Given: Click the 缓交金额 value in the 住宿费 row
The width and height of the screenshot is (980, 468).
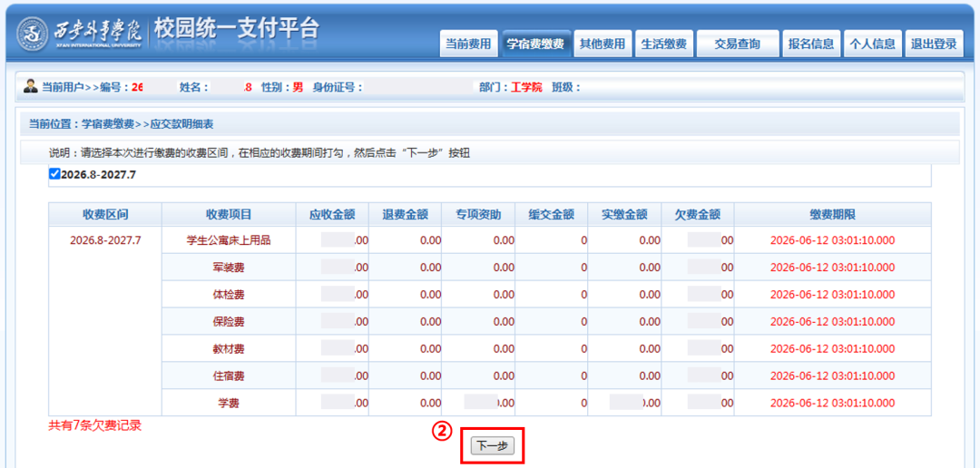Looking at the screenshot, I should point(583,376).
